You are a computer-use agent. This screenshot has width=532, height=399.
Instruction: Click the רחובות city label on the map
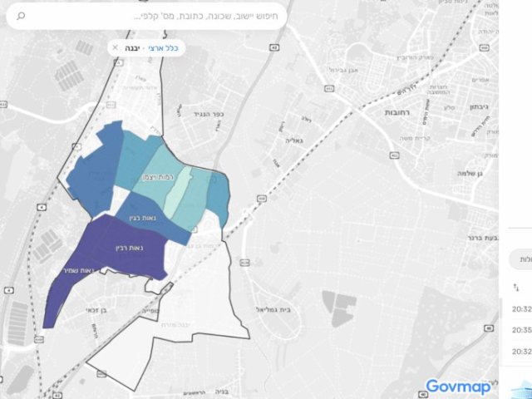coord(397,112)
